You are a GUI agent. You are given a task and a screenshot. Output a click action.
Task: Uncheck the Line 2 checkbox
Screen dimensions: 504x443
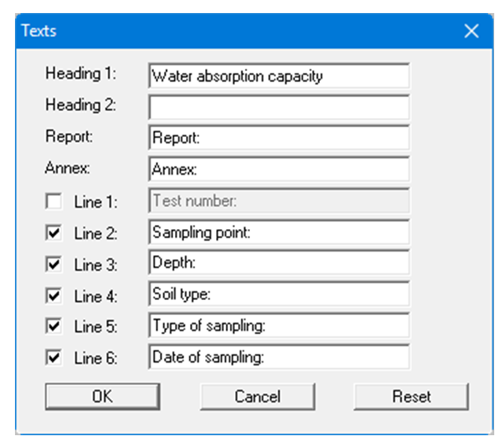54,234
